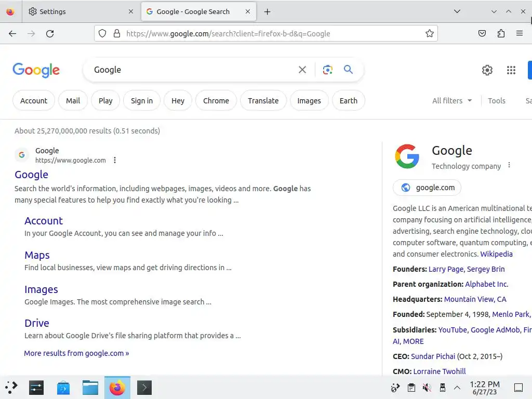The width and height of the screenshot is (532, 399).
Task: Bookmark this page with star icon
Action: pyautogui.click(x=430, y=33)
